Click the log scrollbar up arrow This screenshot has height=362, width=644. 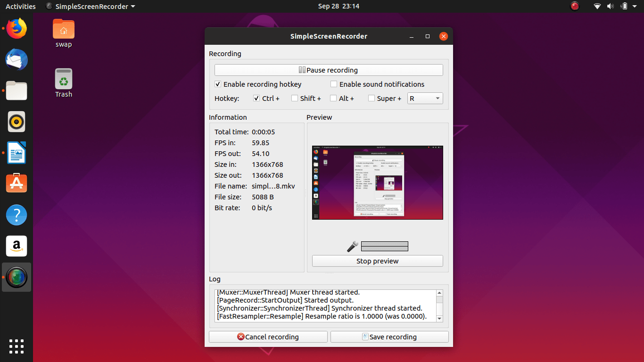coord(439,293)
